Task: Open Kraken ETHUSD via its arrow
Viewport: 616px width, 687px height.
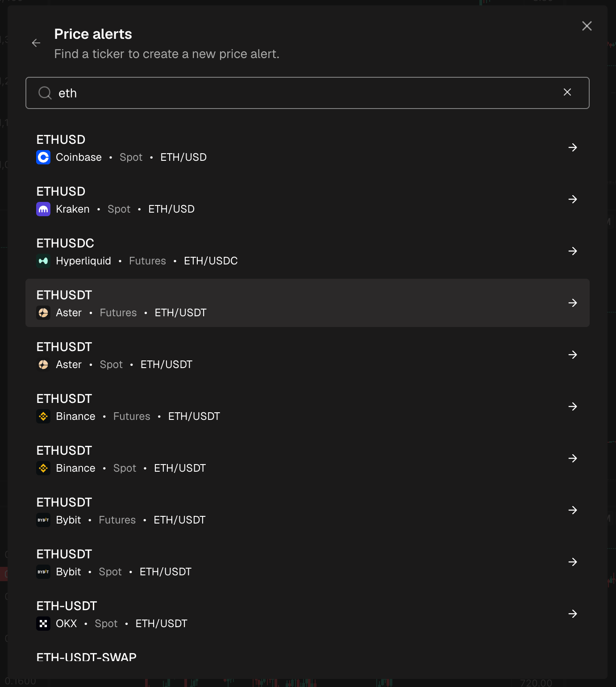Action: [x=573, y=199]
